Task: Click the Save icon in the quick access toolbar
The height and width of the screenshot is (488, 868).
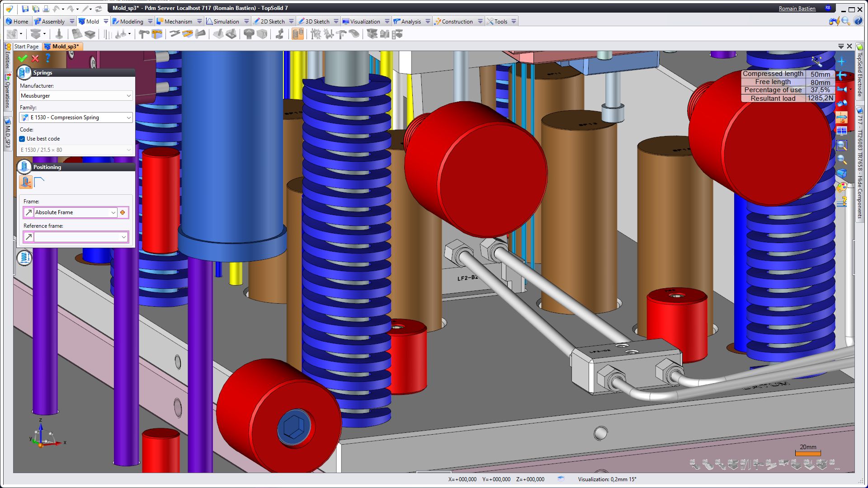Action: click(x=25, y=9)
